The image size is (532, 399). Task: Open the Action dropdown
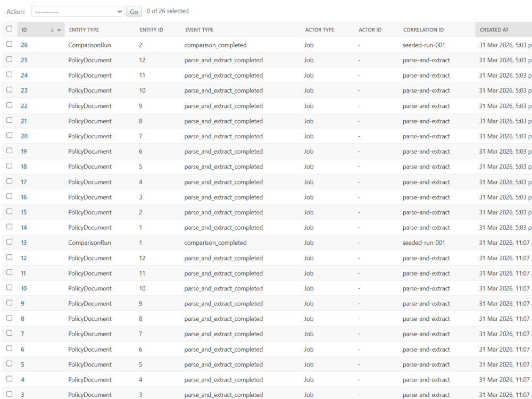pos(78,12)
